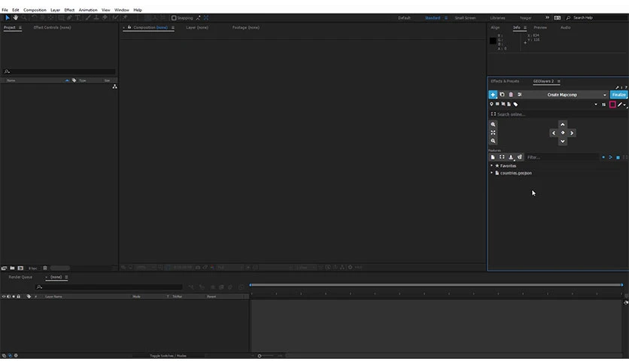Open the Info panel menu

click(524, 28)
